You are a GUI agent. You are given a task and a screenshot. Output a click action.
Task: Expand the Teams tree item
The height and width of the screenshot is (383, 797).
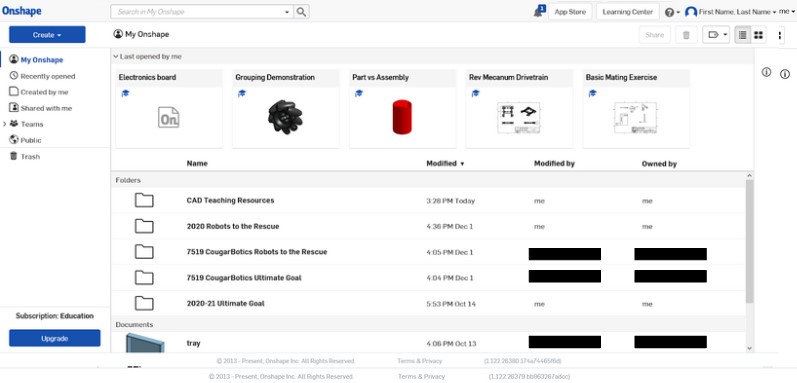[5, 124]
